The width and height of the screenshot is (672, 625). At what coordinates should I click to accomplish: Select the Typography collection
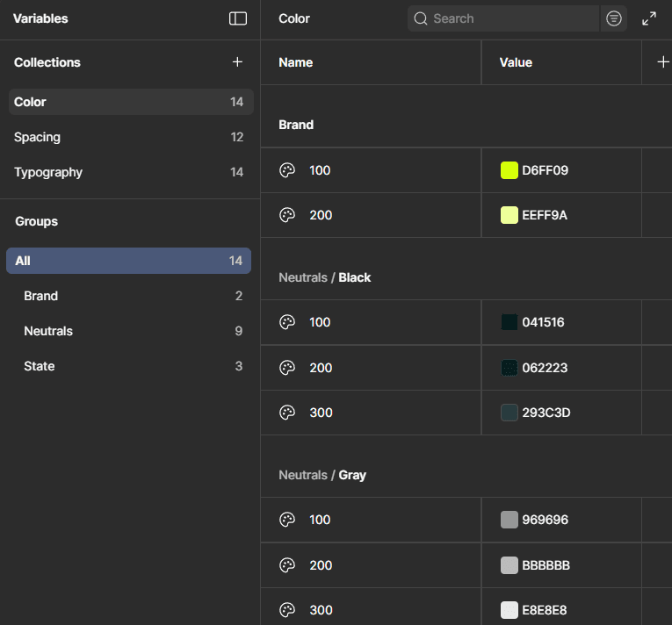click(131, 172)
